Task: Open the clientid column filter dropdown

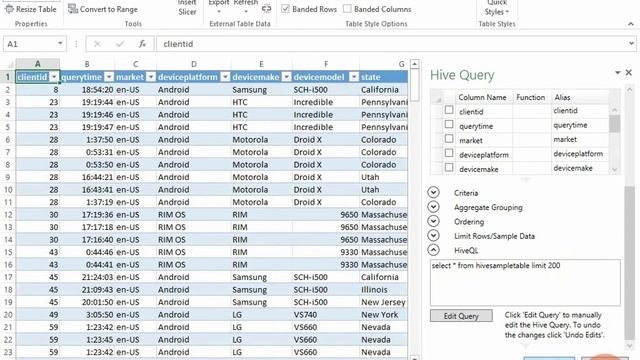Action: [x=54, y=77]
